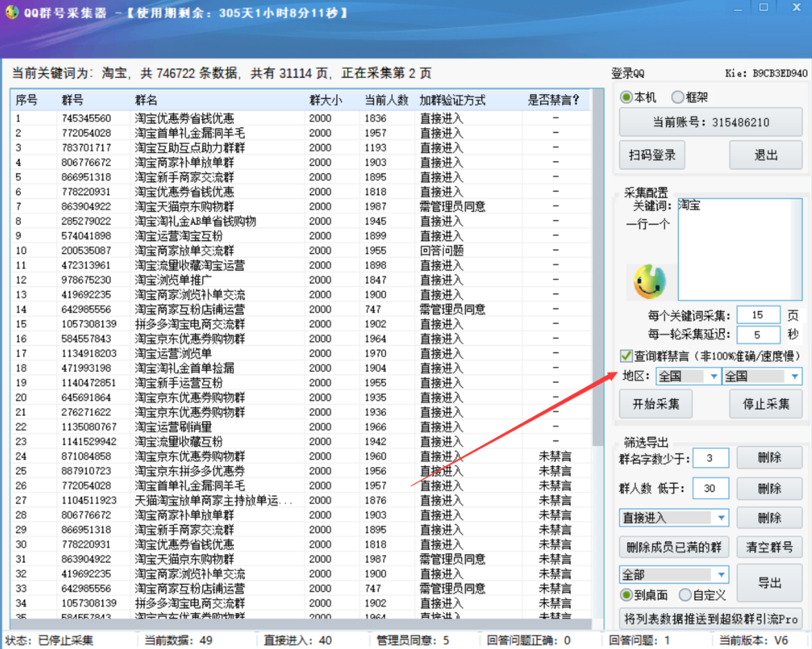Expand the 全部 export scope dropdown
812x649 pixels.
pyautogui.click(x=674, y=574)
